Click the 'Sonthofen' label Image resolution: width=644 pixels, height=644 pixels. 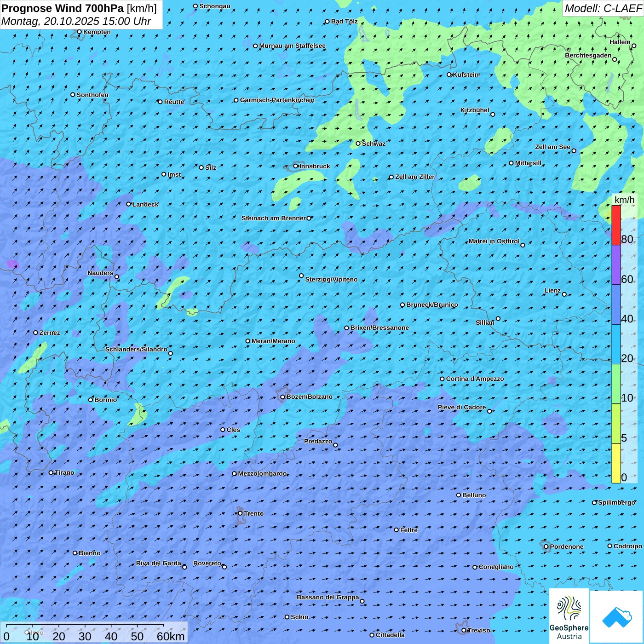pyautogui.click(x=92, y=95)
